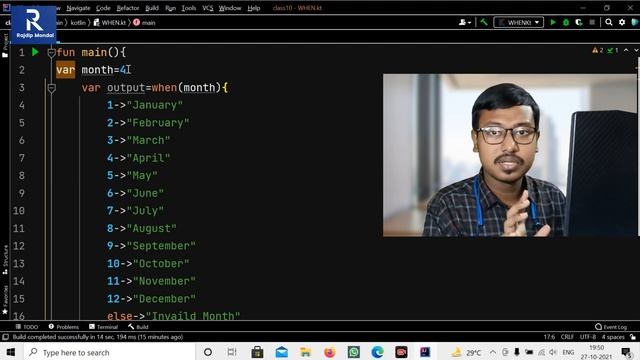640x360 pixels.
Task: Open the Window menu
Action: pyautogui.click(x=230, y=8)
